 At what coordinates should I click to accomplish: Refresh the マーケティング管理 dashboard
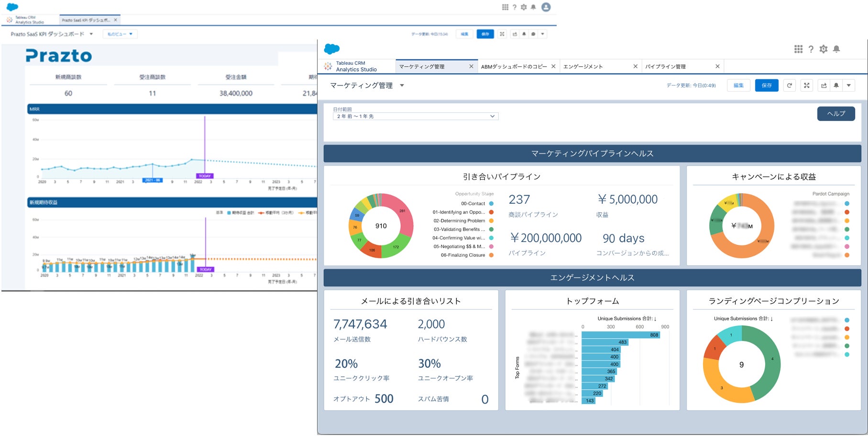pyautogui.click(x=790, y=86)
